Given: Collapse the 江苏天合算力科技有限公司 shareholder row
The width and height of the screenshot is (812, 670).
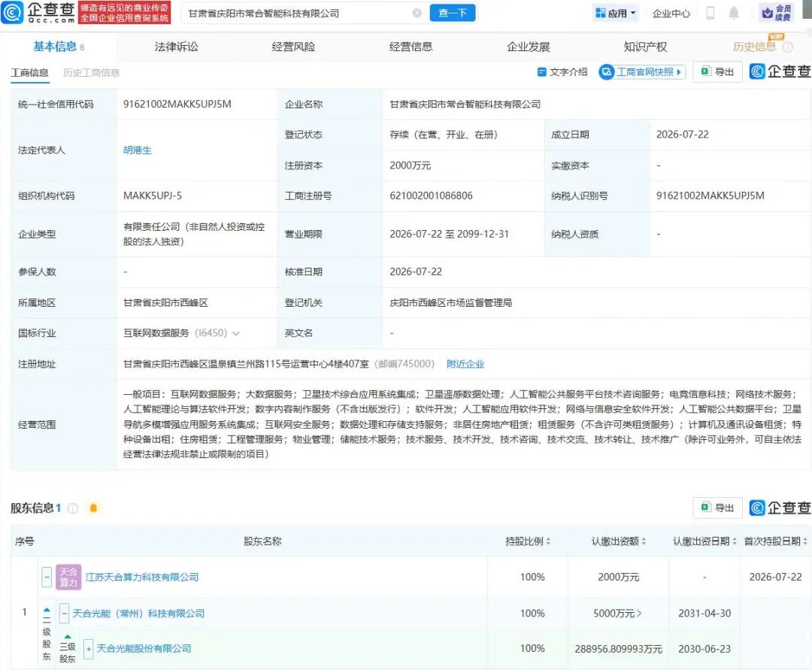Looking at the screenshot, I should tap(47, 577).
